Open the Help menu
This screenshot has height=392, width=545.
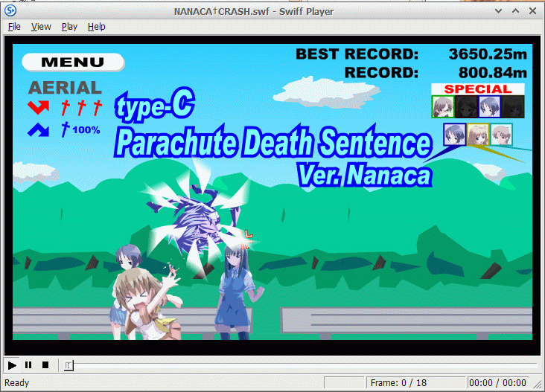point(96,26)
